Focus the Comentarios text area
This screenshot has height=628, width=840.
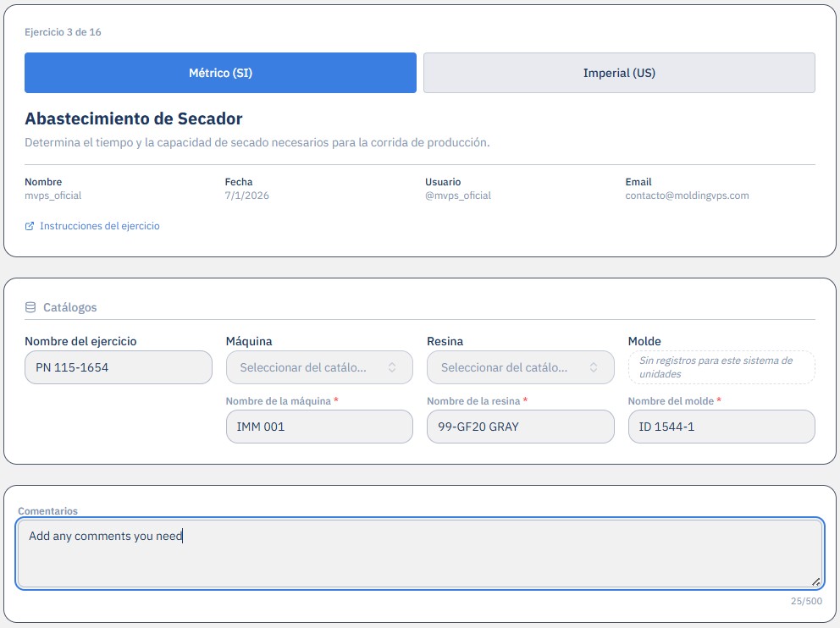(420, 554)
